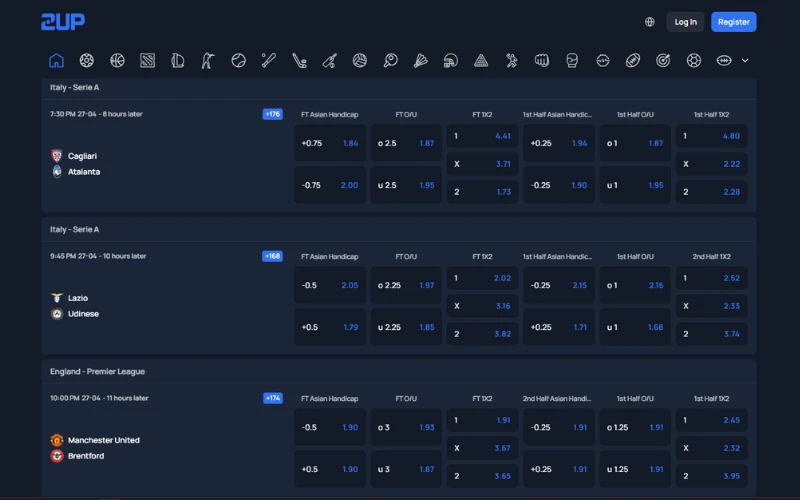Open the Atalanta team name
This screenshot has height=500, width=800.
coord(84,172)
